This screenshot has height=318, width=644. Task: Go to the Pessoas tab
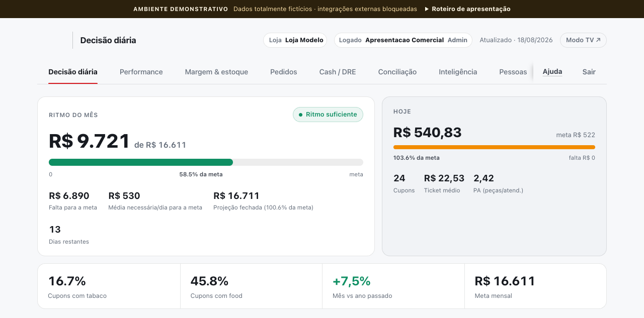tap(513, 72)
